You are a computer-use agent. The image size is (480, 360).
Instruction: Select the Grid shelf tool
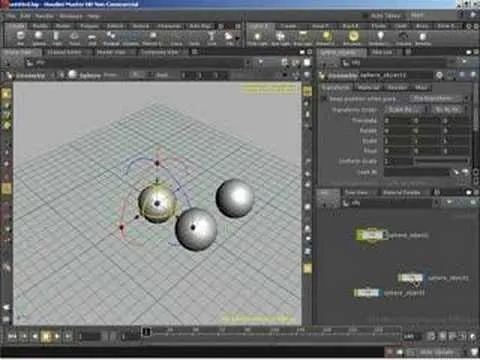coord(92,38)
